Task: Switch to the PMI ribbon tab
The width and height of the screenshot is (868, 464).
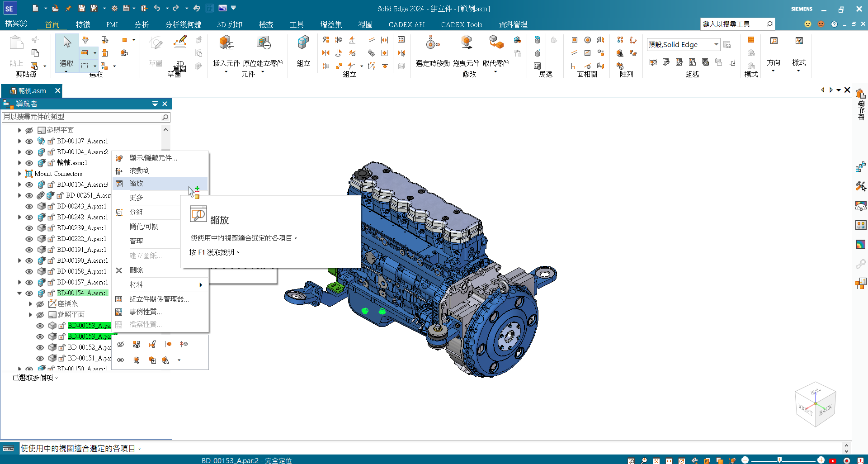Action: 112,24
